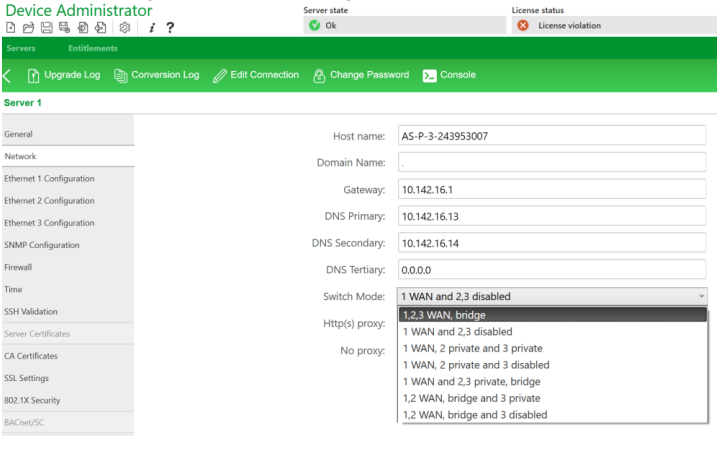Screen dimensions: 725x454
Task: Click the 'Switch Mode:' label
Action: click(354, 296)
